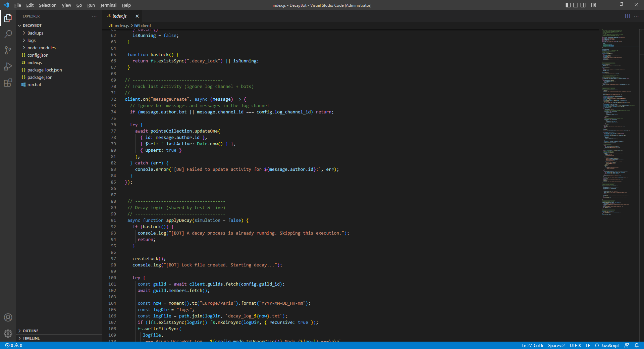
Task: Toggle the primary side bar layout button
Action: click(568, 5)
